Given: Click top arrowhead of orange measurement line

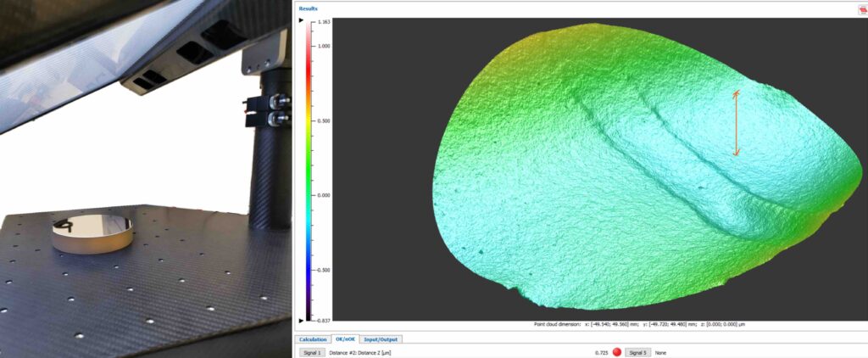Looking at the screenshot, I should click(737, 92).
